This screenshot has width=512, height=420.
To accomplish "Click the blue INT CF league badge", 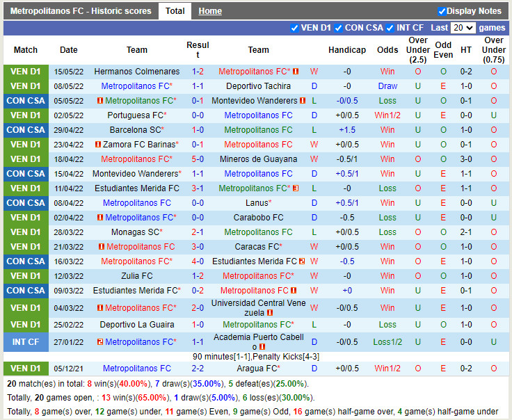I will click(x=26, y=342).
